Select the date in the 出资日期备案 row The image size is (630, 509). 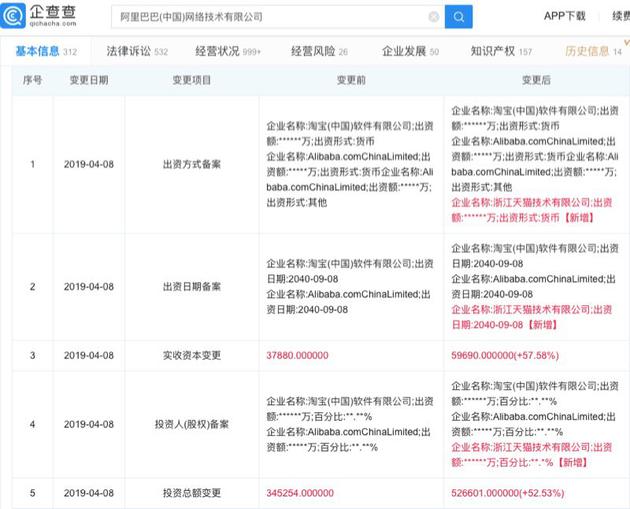point(89,286)
